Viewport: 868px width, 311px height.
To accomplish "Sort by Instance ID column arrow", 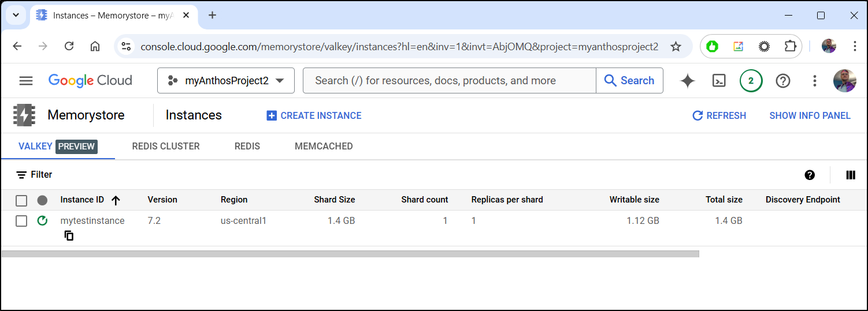I will click(x=116, y=200).
